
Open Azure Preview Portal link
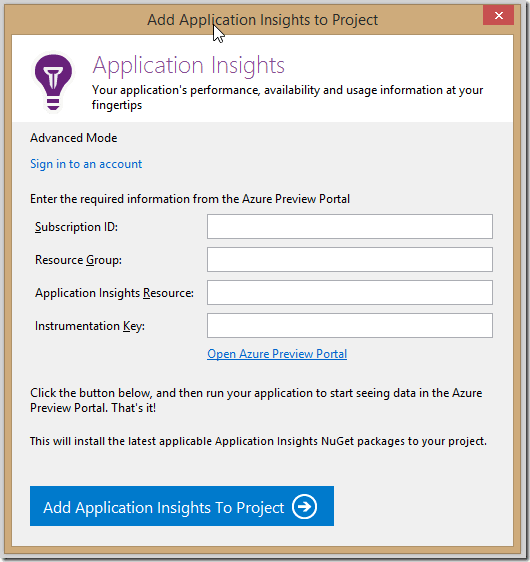tap(277, 354)
